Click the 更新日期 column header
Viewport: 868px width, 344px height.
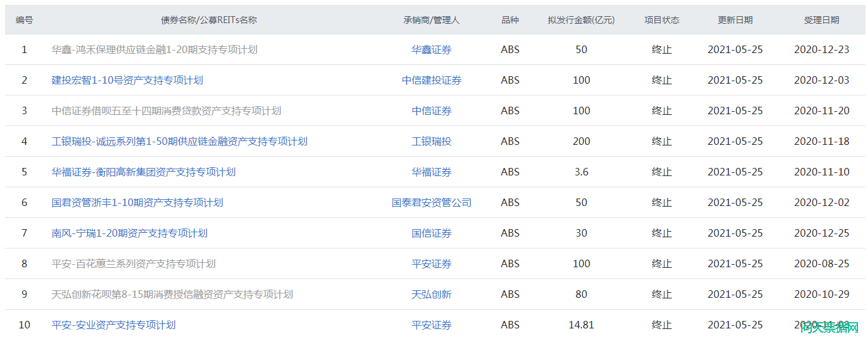tap(735, 20)
